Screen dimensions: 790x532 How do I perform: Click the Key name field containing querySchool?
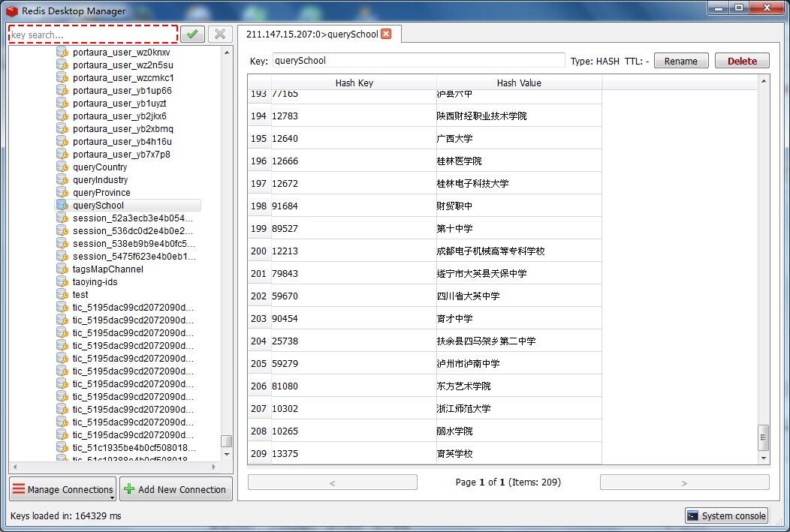tap(418, 60)
